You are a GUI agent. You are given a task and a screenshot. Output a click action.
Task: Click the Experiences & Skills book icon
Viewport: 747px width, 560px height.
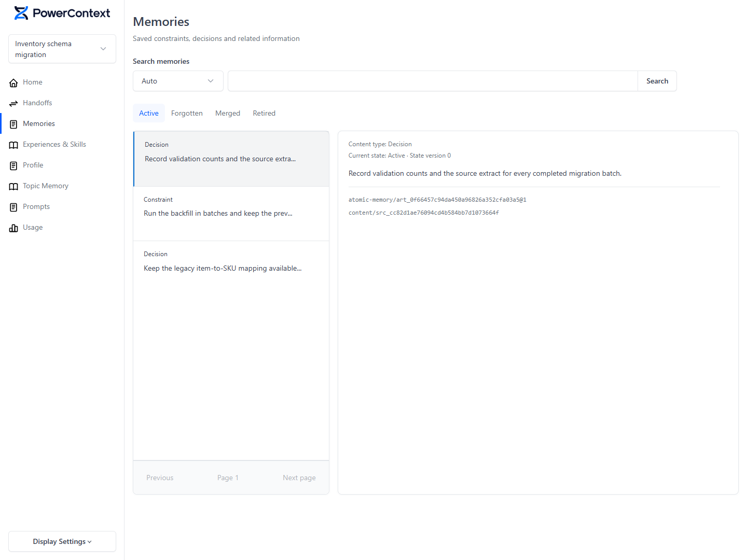[13, 145]
